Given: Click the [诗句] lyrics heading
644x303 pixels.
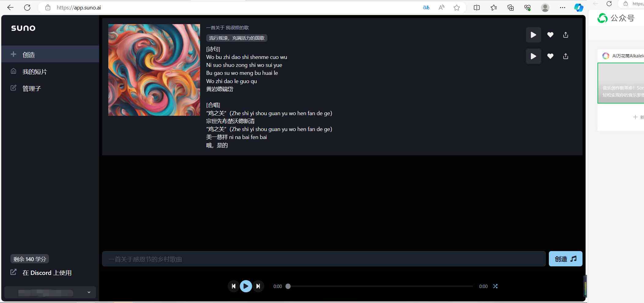Looking at the screenshot, I should pyautogui.click(x=213, y=49).
